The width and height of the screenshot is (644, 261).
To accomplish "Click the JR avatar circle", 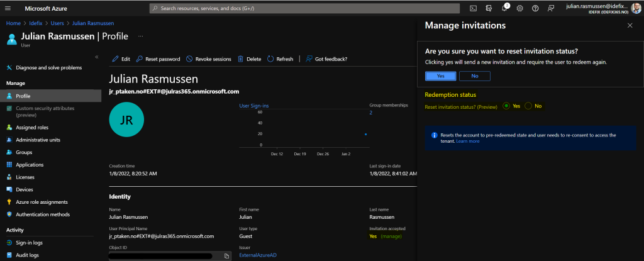I will pyautogui.click(x=126, y=119).
